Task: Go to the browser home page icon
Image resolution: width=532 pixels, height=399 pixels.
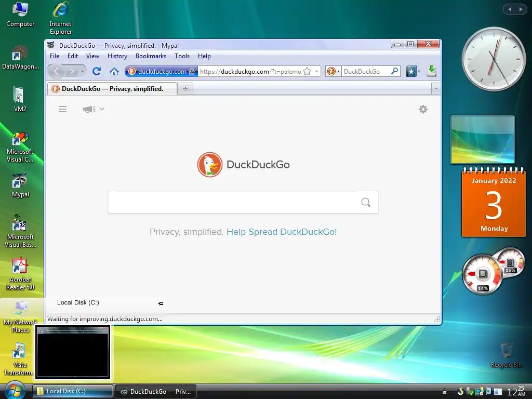Action: click(114, 72)
